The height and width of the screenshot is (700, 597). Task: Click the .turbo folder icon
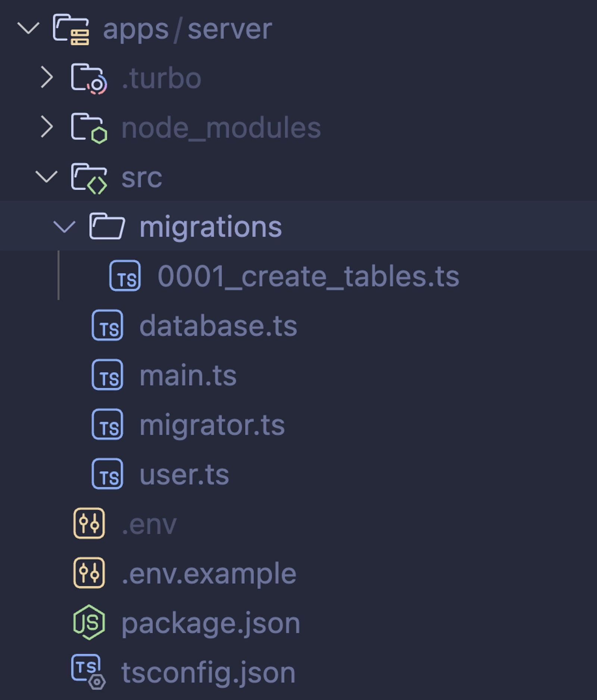coord(89,78)
